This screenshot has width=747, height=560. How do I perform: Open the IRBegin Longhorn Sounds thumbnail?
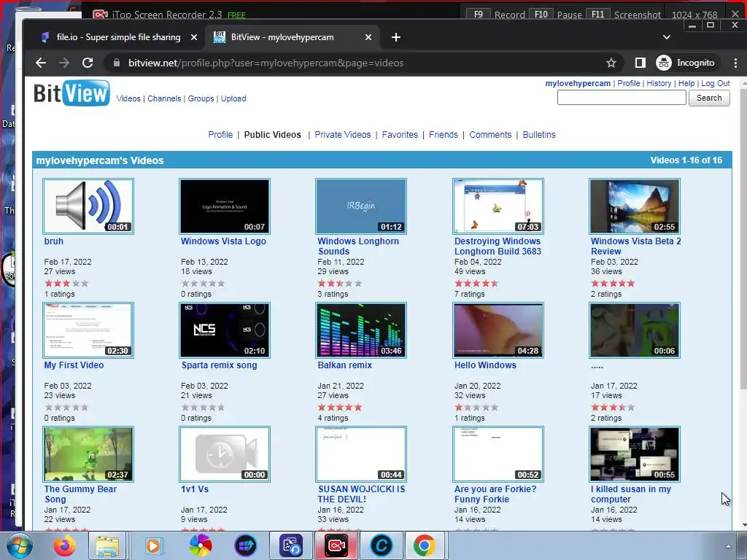pyautogui.click(x=361, y=206)
